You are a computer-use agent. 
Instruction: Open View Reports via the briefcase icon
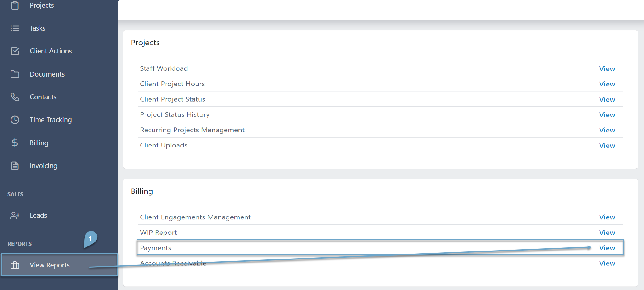[15, 265]
